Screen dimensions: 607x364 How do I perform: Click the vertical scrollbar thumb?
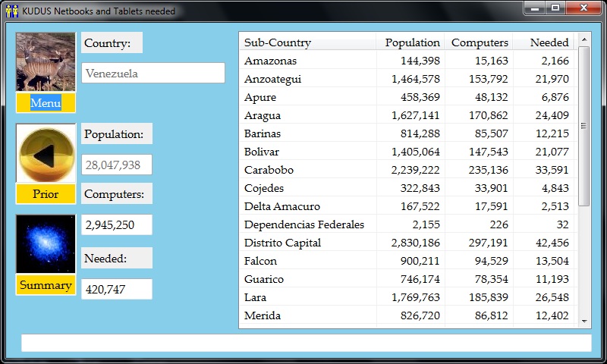[x=583, y=125]
